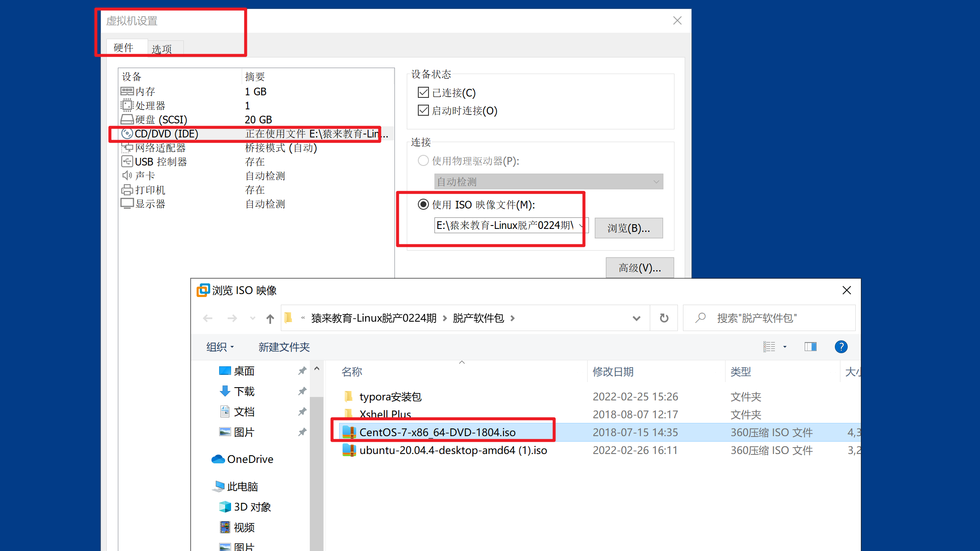Image resolution: width=980 pixels, height=551 pixels.
Task: Close the 虚拟机设置 window
Action: coord(677,20)
